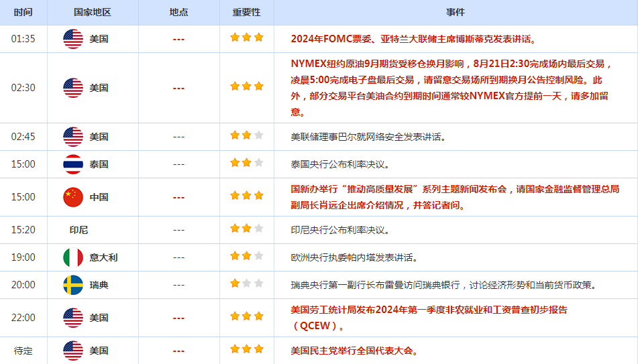Open the NYMEX纽约原油9月期货 event text
This screenshot has width=638, height=364.
(x=451, y=88)
